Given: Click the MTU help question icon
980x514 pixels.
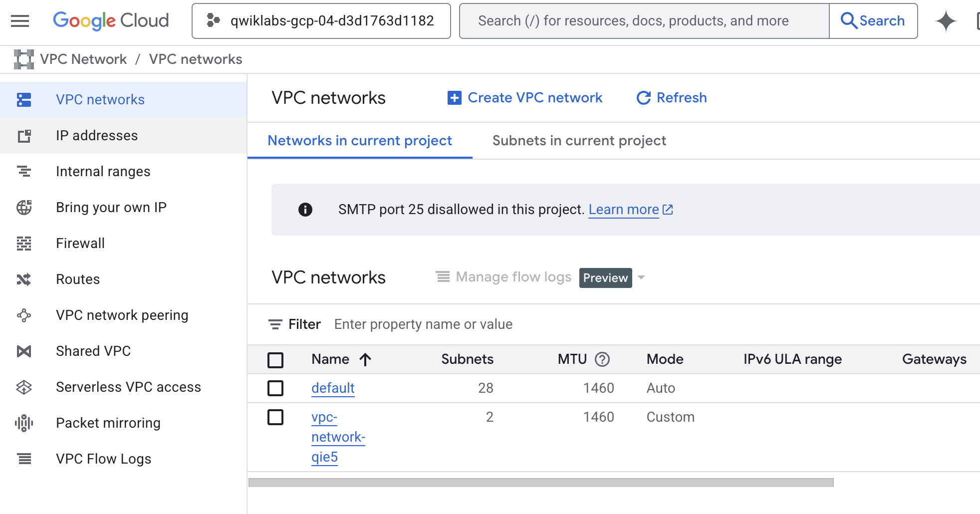Looking at the screenshot, I should pyautogui.click(x=602, y=359).
